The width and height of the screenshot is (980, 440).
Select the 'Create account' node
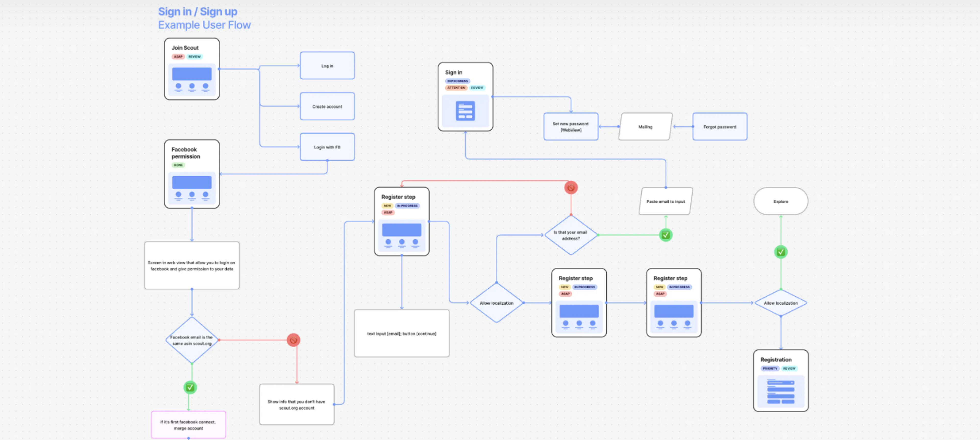[327, 106]
